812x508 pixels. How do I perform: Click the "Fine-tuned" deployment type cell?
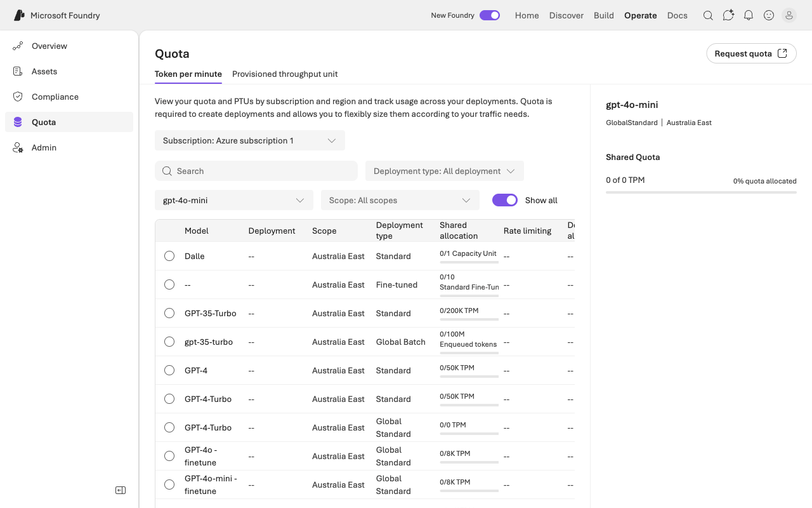click(x=396, y=284)
